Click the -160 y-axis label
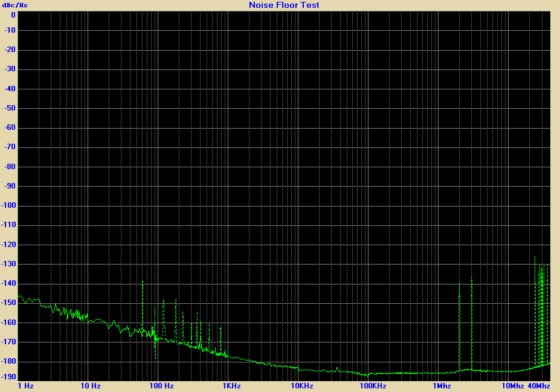The image size is (560, 392). click(x=8, y=323)
